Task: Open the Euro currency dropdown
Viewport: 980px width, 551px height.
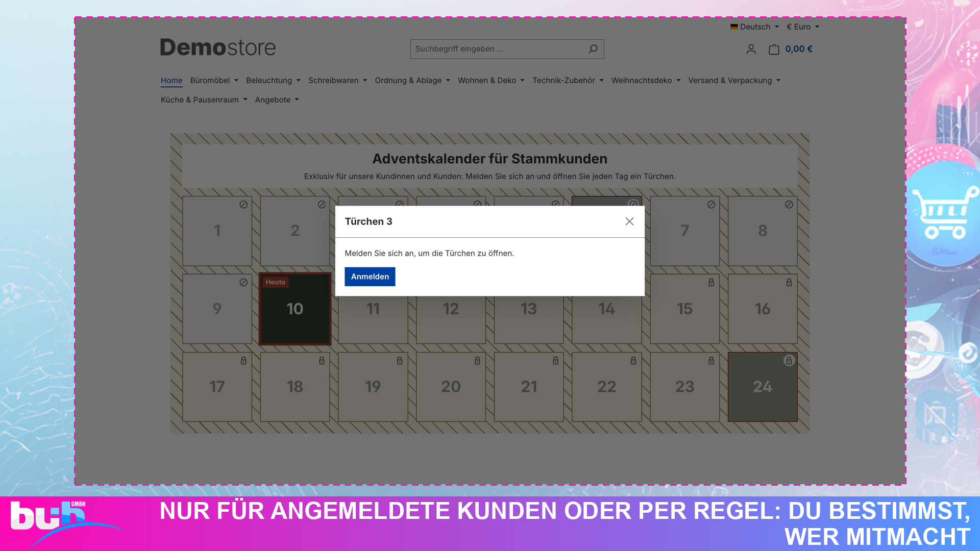Action: (x=803, y=27)
